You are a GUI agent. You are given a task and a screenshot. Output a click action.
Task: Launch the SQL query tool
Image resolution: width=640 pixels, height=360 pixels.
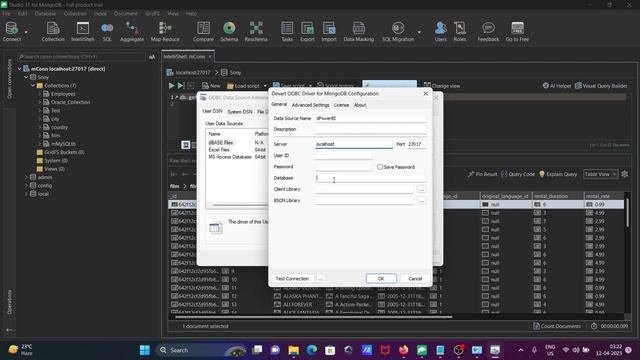tap(107, 32)
